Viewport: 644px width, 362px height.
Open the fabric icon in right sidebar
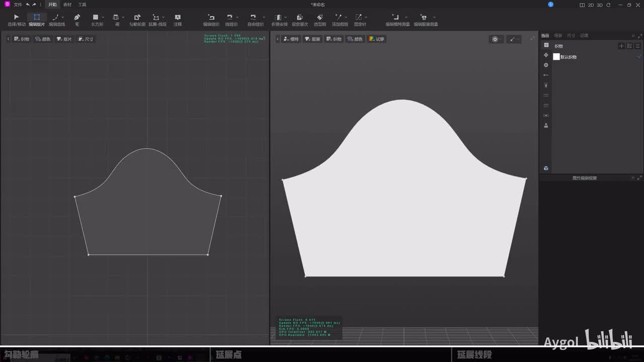pyautogui.click(x=546, y=45)
